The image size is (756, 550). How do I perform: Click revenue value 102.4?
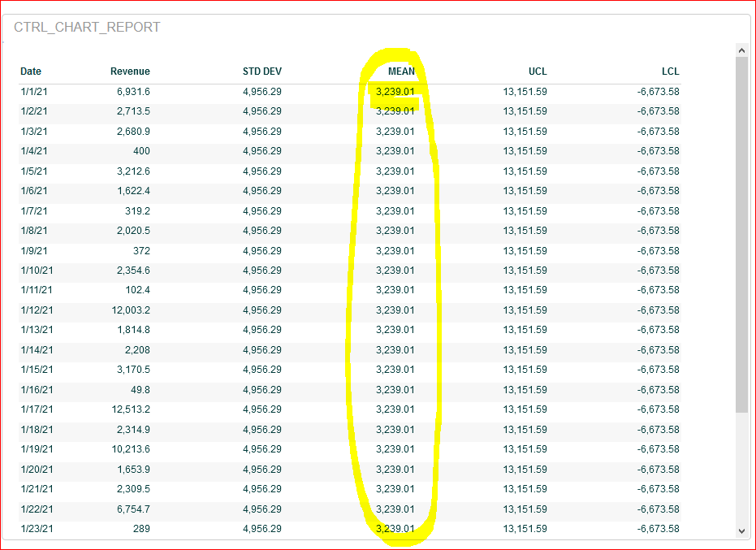point(137,291)
